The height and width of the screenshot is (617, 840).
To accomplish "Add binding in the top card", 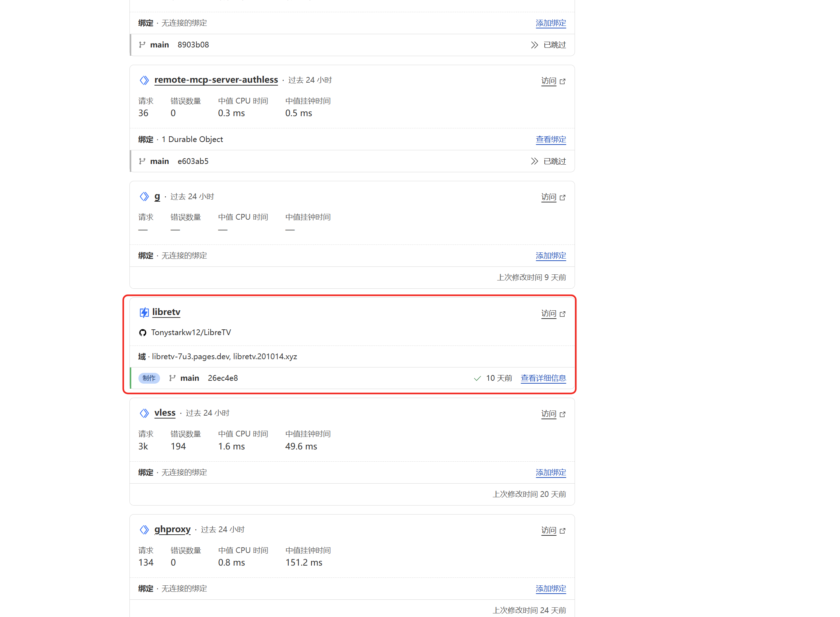I will [x=551, y=23].
